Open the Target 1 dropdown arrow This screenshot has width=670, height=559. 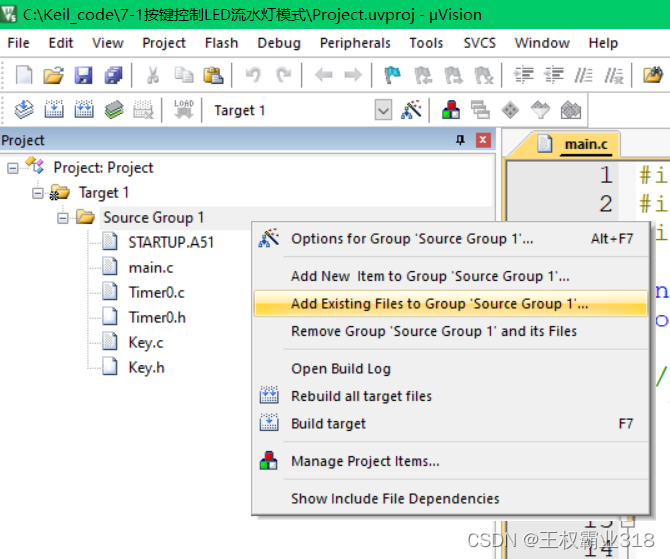pyautogui.click(x=383, y=111)
